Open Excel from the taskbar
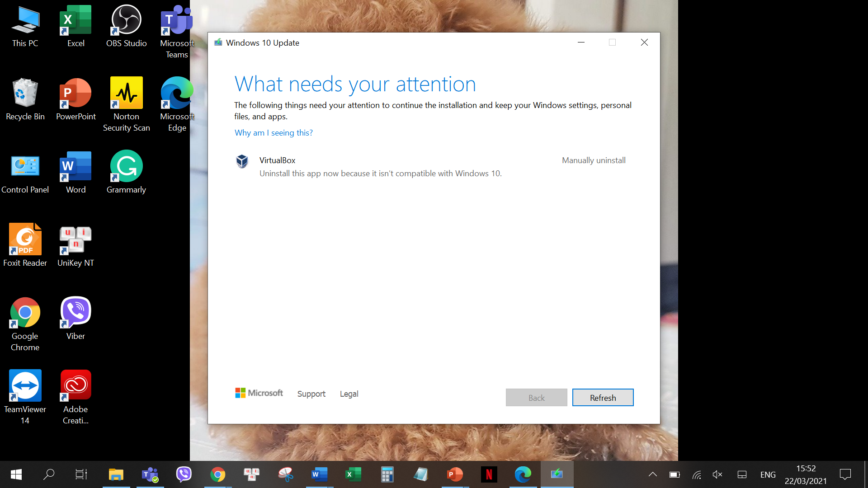 coord(354,474)
